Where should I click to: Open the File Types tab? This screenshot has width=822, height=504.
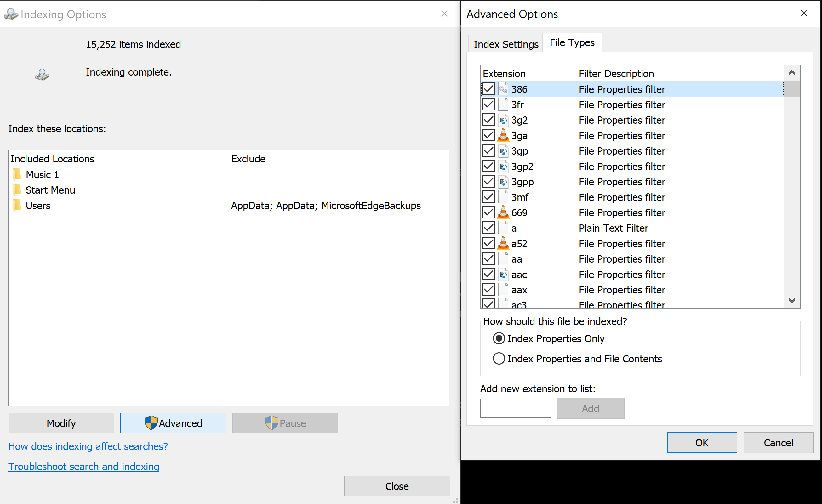(572, 42)
